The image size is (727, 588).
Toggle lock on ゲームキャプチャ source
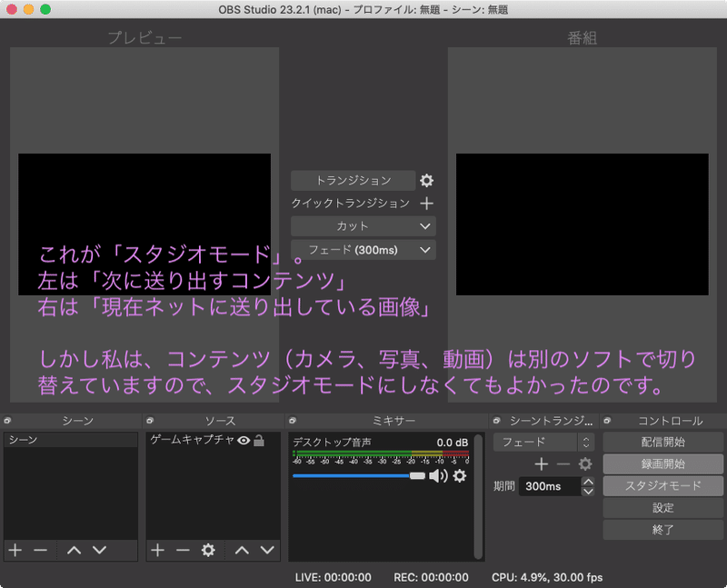pyautogui.click(x=259, y=441)
